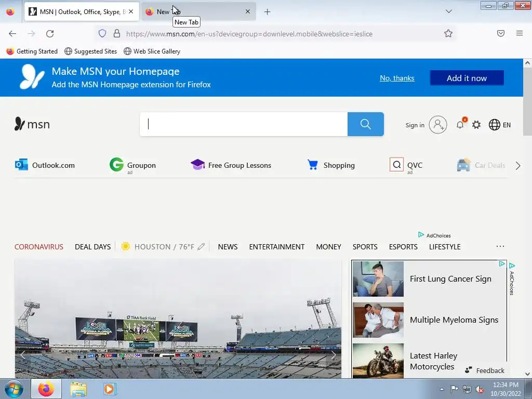The width and height of the screenshot is (532, 399).
Task: Click the MSN search magnifier button
Action: click(365, 124)
